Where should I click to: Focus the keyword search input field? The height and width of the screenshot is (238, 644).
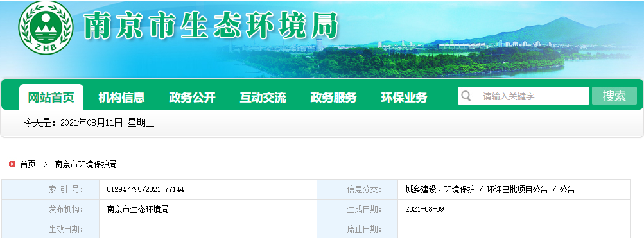pyautogui.click(x=524, y=96)
